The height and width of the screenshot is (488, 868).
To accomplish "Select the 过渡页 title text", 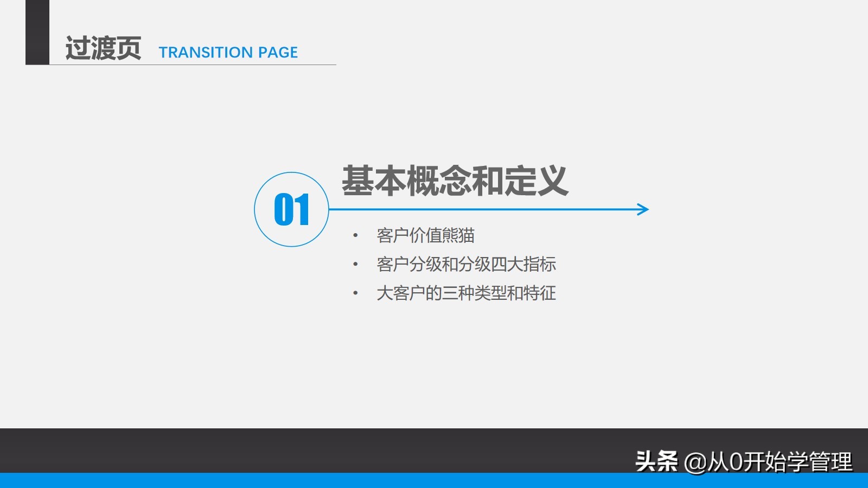I will point(103,48).
